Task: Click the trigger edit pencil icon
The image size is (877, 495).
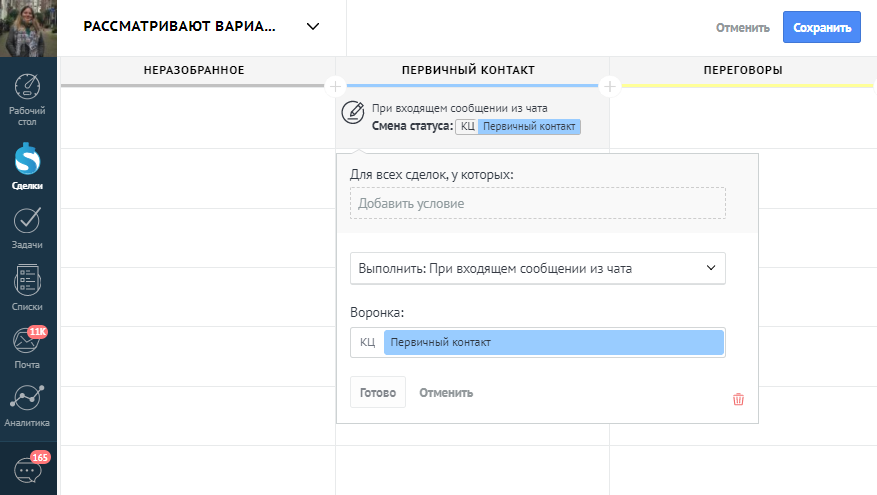Action: coord(352,113)
